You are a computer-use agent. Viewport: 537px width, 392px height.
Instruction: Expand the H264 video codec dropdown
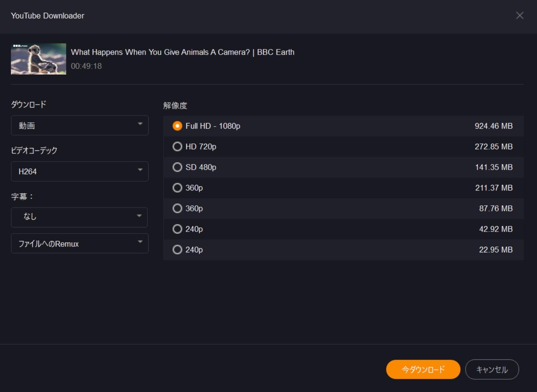pyautogui.click(x=80, y=171)
